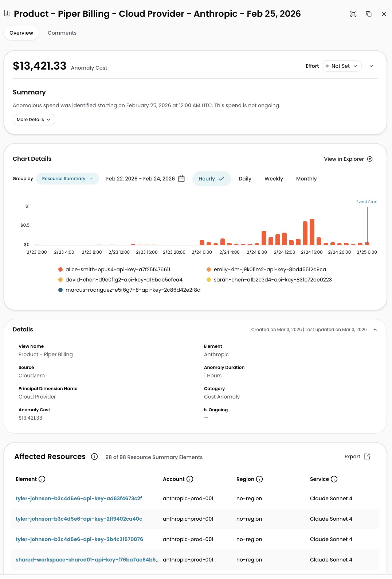The width and height of the screenshot is (392, 579).
Task: Select Monthly granularity
Action: tap(306, 179)
